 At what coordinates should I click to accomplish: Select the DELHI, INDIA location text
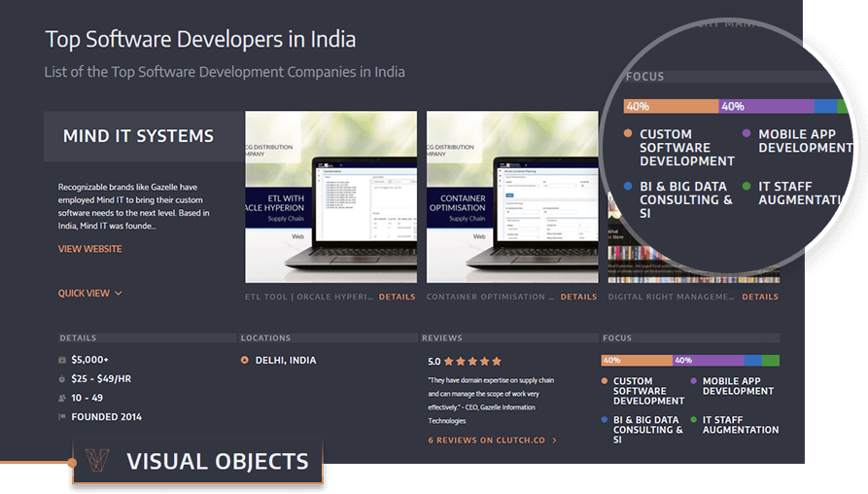pos(286,361)
